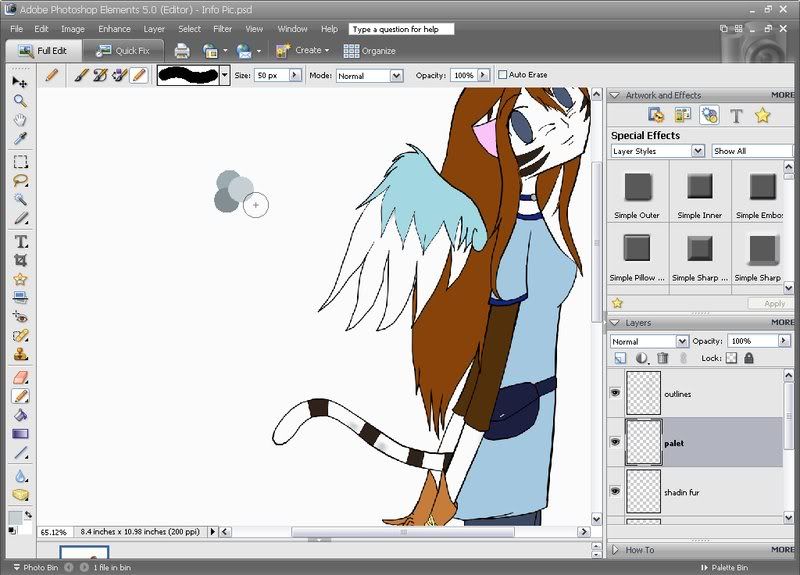Open the Create menu button
Viewport: 800px width, 575px height.
tap(303, 50)
